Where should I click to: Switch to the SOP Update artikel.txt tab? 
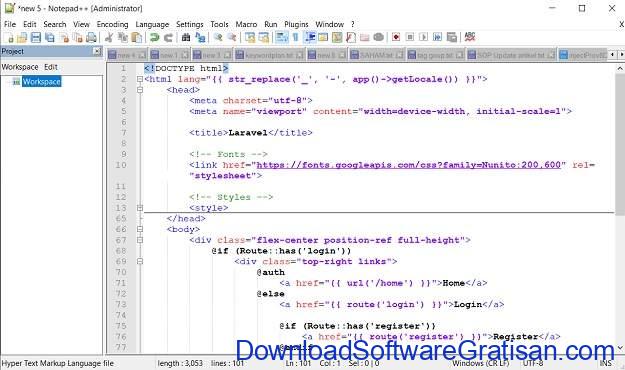(x=511, y=55)
